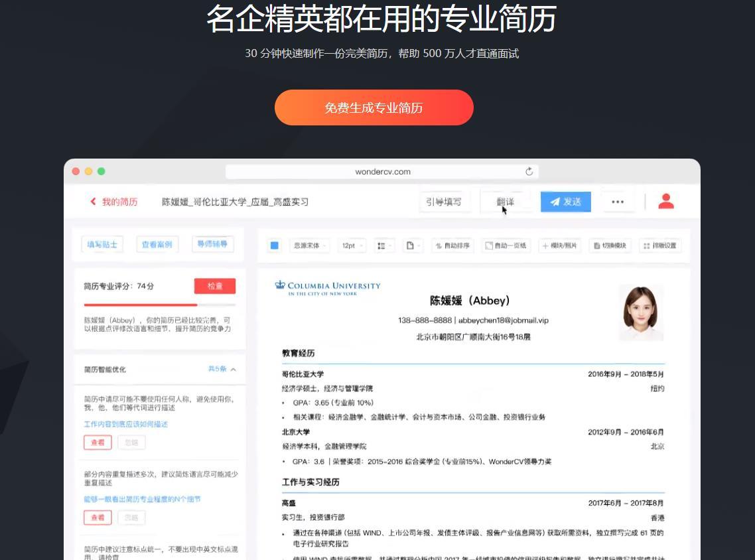
Task: Click the candidate portrait photo
Action: tap(641, 313)
